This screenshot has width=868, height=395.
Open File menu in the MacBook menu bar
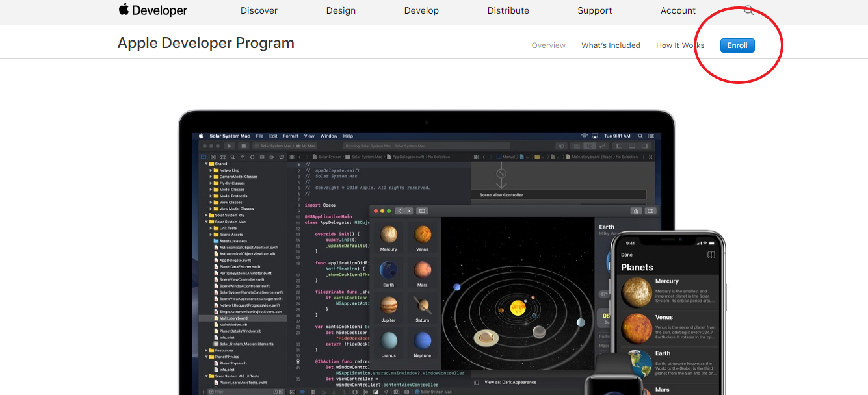point(259,136)
